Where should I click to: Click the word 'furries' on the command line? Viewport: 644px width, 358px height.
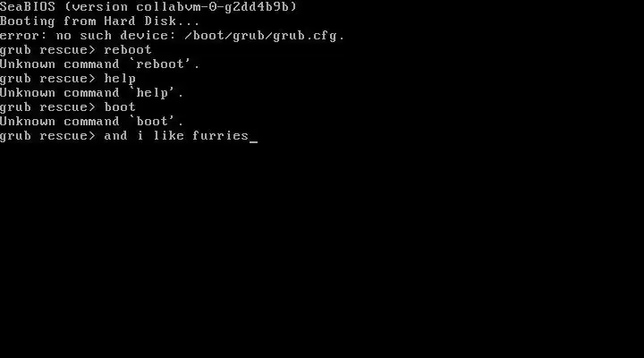[x=221, y=136]
